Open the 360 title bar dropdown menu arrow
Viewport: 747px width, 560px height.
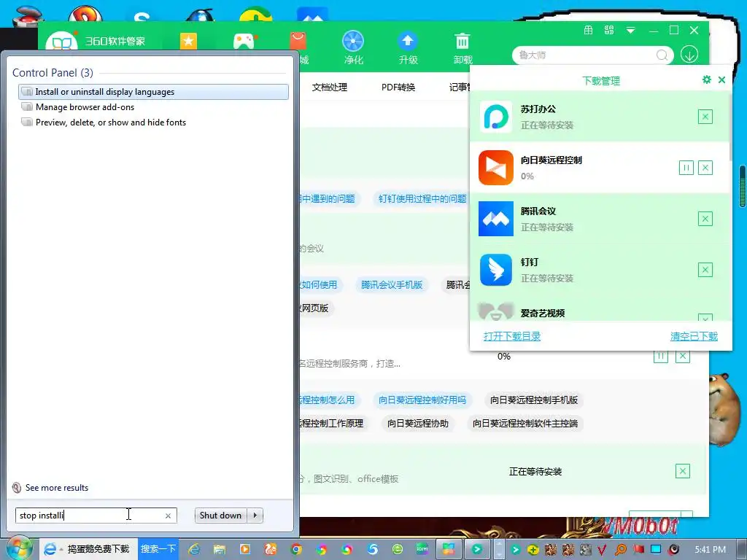pos(630,31)
